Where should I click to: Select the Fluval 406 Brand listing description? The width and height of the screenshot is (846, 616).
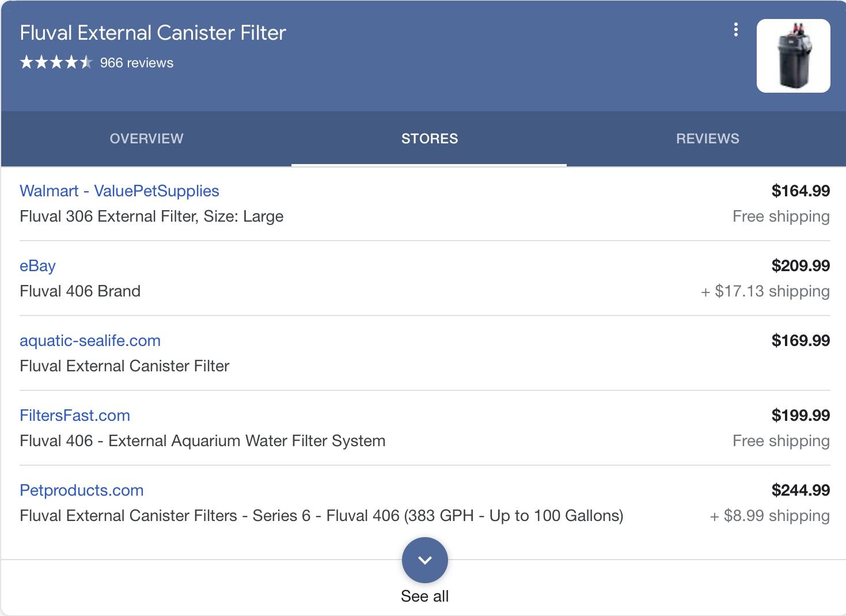coord(80,291)
